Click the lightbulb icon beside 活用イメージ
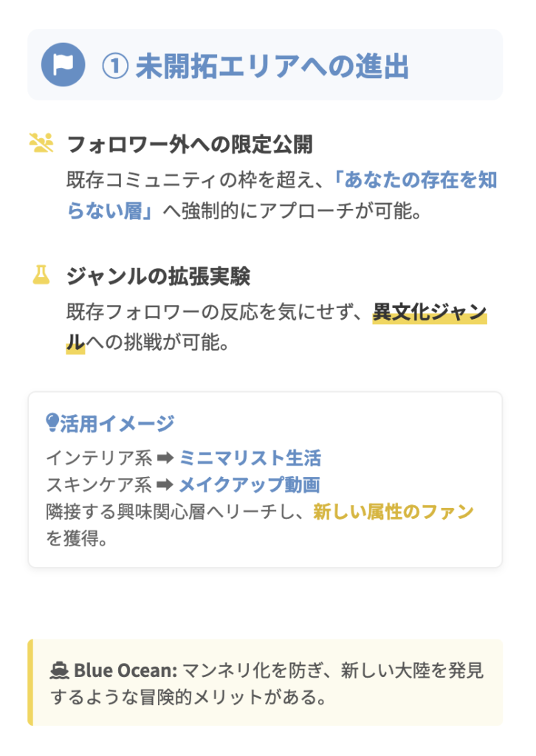 (x=52, y=423)
